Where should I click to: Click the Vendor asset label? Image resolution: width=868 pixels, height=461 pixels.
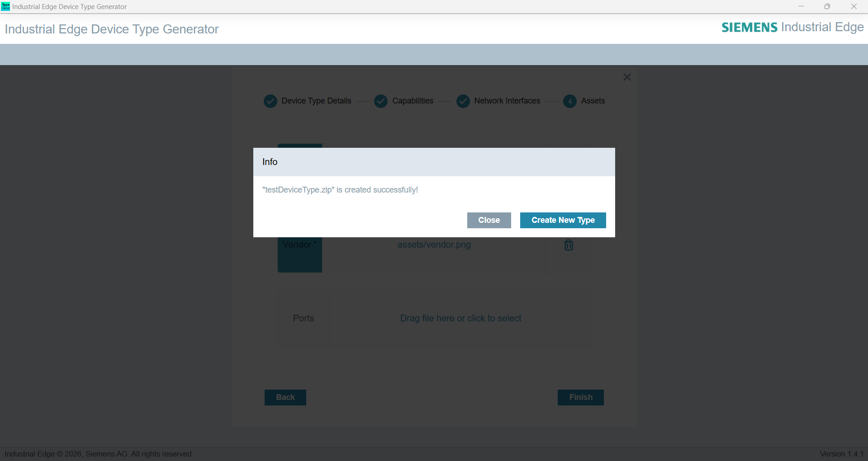pyautogui.click(x=299, y=245)
